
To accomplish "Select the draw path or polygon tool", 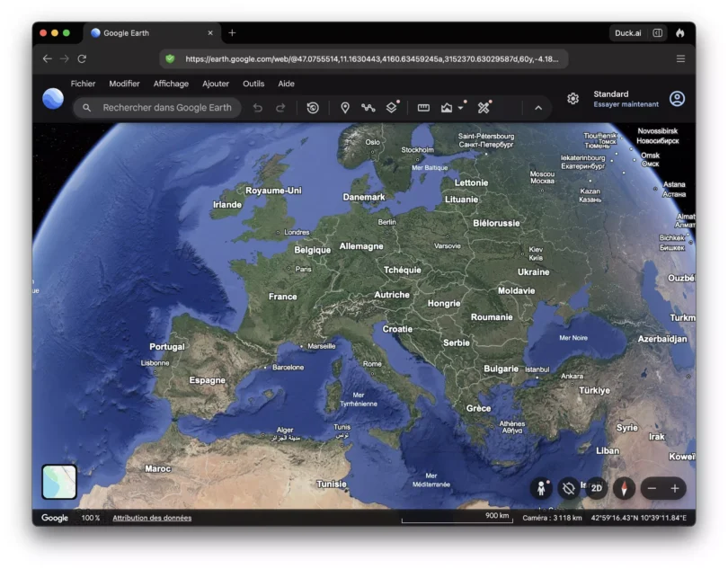I will (368, 108).
